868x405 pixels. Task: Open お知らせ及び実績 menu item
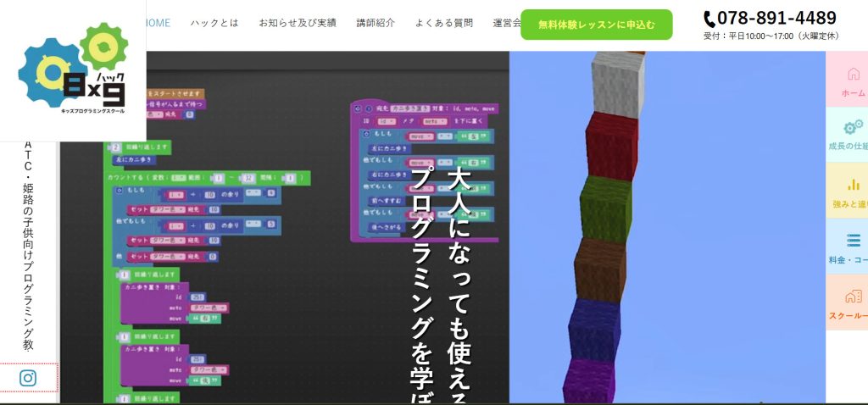coord(298,23)
